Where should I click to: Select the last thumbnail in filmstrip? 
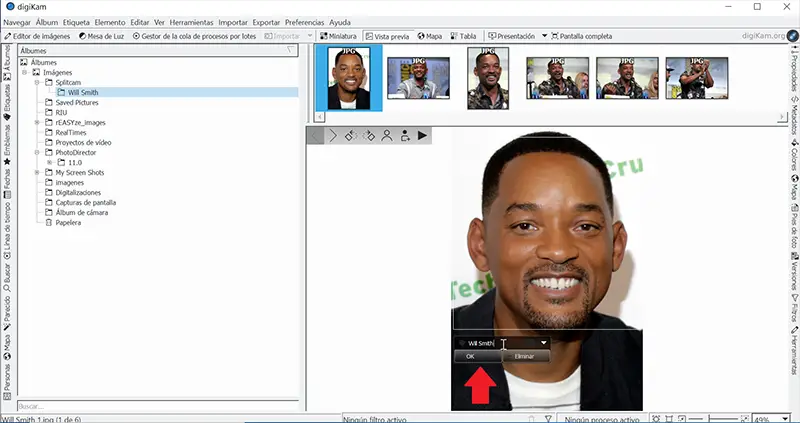(x=697, y=78)
